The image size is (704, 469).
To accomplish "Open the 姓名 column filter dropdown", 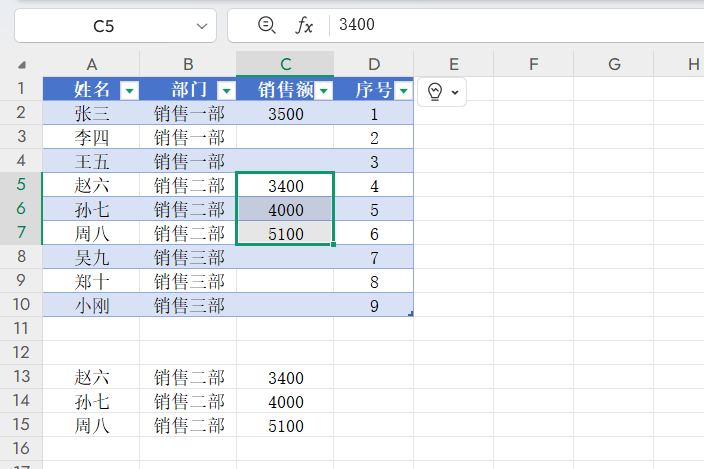I will pos(128,91).
